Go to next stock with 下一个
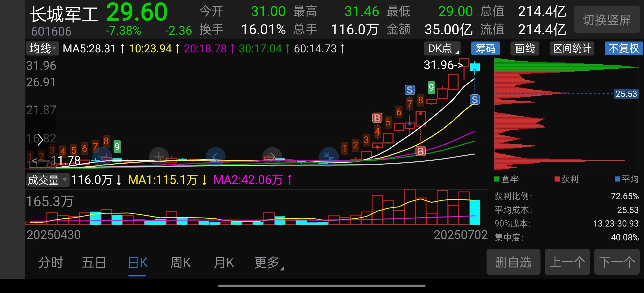 617,262
